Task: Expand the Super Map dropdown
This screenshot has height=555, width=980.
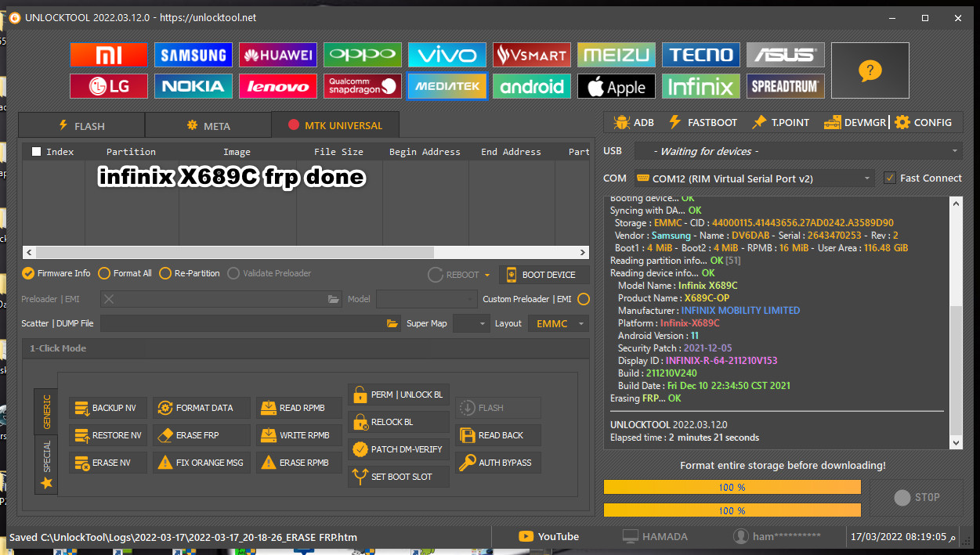Action: pyautogui.click(x=472, y=323)
